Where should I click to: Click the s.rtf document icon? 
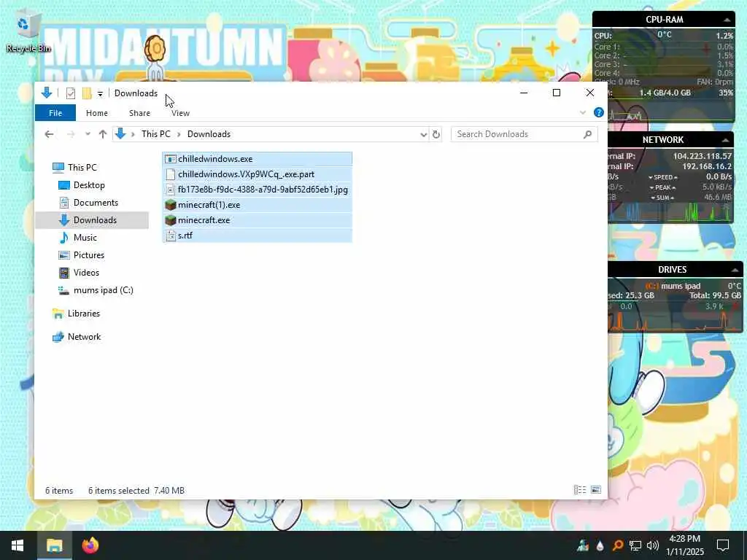[x=171, y=236]
